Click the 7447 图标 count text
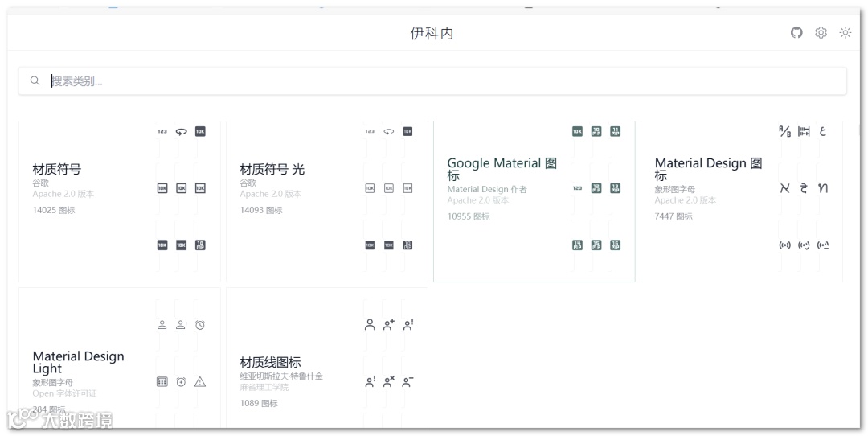The width and height of the screenshot is (868, 436). [674, 216]
